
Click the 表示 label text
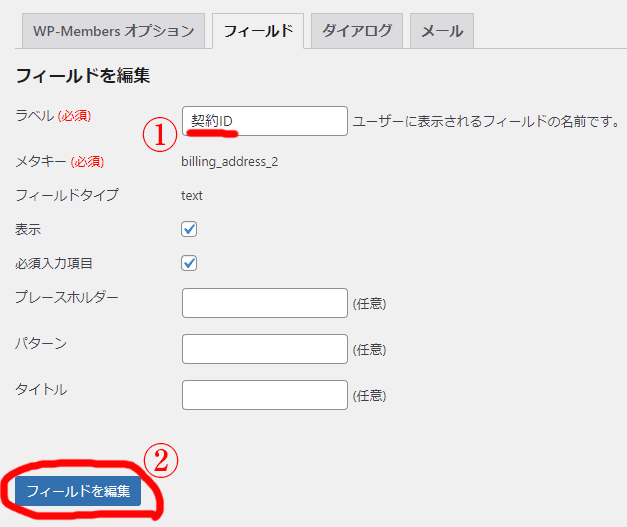pyautogui.click(x=28, y=230)
